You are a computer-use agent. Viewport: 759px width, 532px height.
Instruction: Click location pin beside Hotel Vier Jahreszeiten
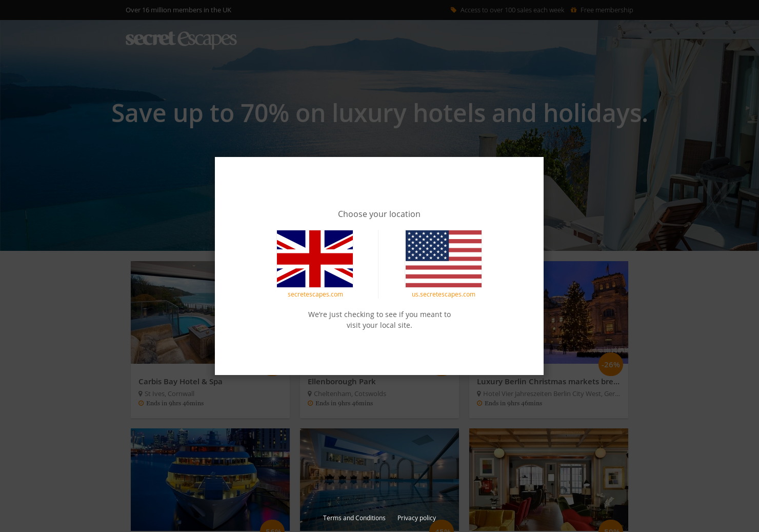click(479, 393)
